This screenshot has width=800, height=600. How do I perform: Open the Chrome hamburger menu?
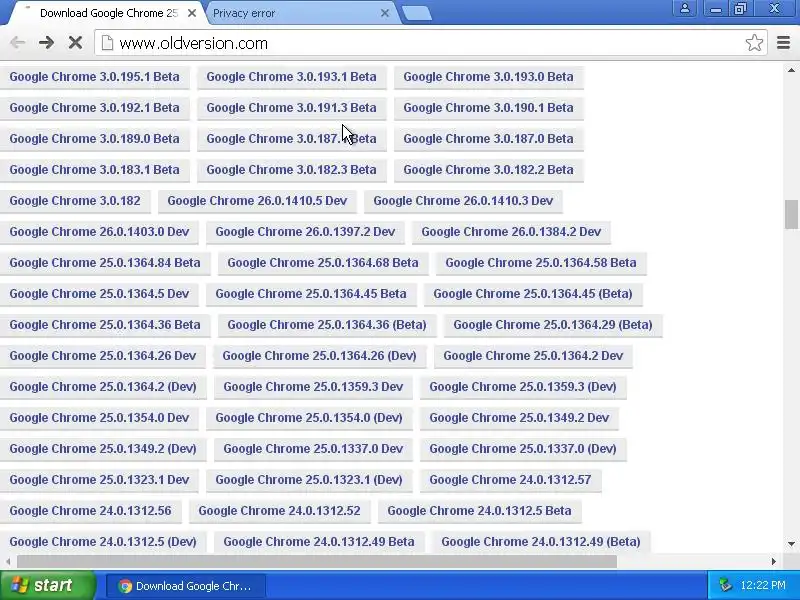pyautogui.click(x=784, y=43)
